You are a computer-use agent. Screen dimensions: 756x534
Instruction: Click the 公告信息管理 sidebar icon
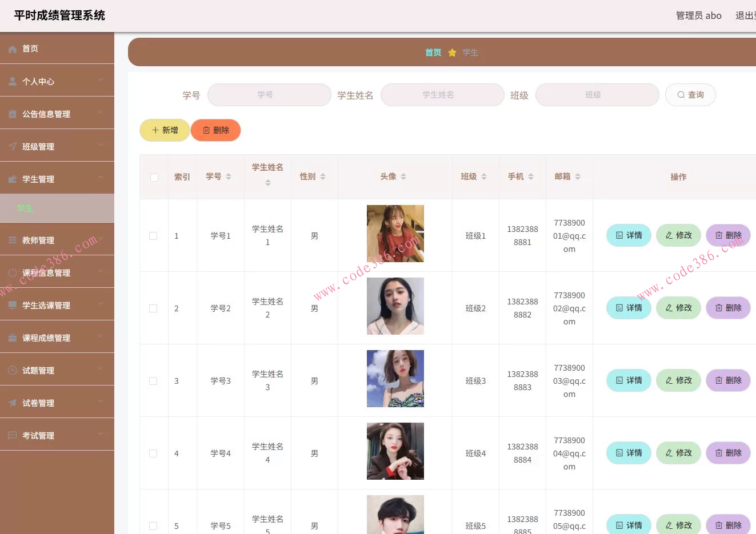13,113
